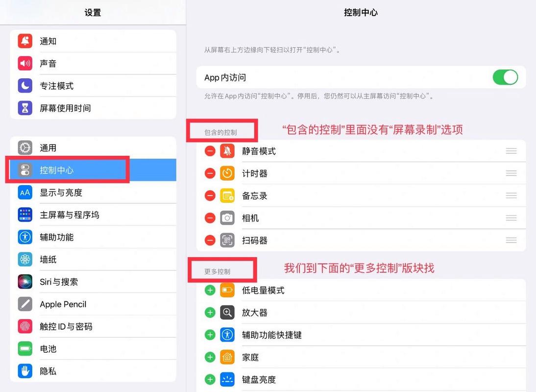536x392 pixels.
Task: Tap the 放大器 magnifier icon
Action: pos(227,312)
